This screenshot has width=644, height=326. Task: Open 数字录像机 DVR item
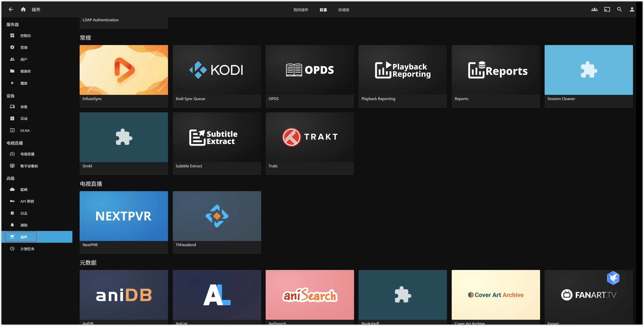click(37, 166)
